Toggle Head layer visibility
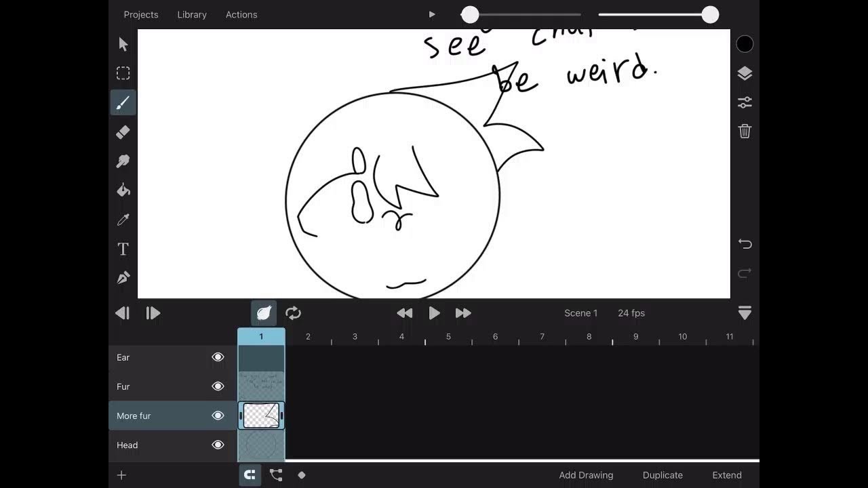 (218, 445)
